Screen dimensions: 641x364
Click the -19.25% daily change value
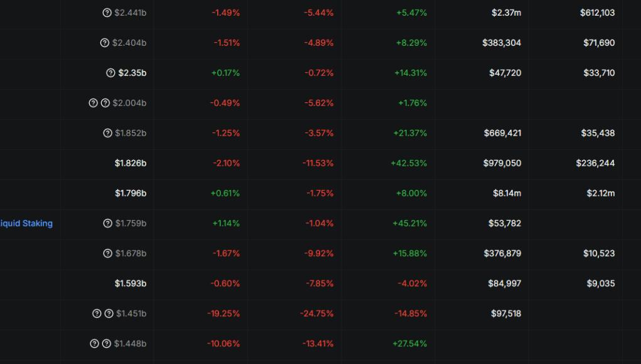[x=224, y=314]
